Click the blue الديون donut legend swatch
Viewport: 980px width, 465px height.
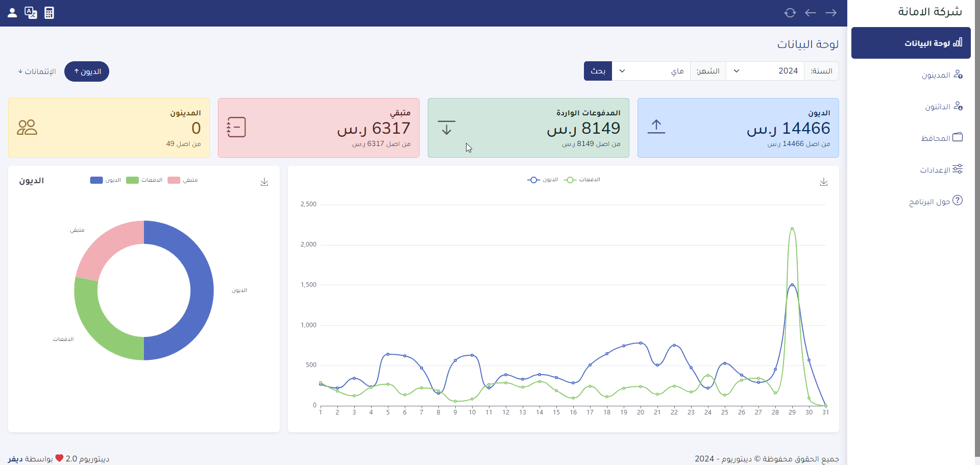pos(96,180)
